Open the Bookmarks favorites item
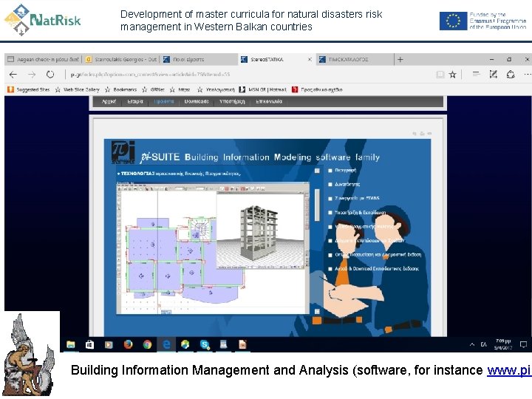This screenshot has width=532, height=399. (x=120, y=89)
